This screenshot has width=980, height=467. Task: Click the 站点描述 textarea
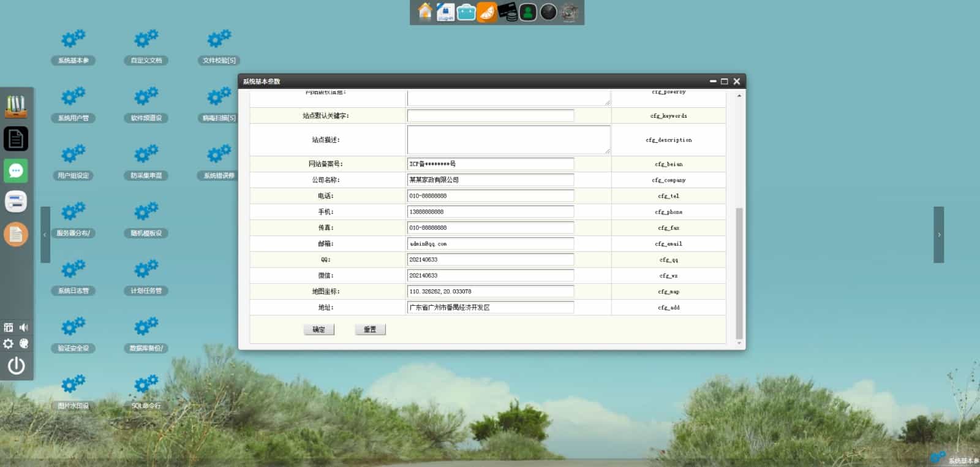[508, 140]
